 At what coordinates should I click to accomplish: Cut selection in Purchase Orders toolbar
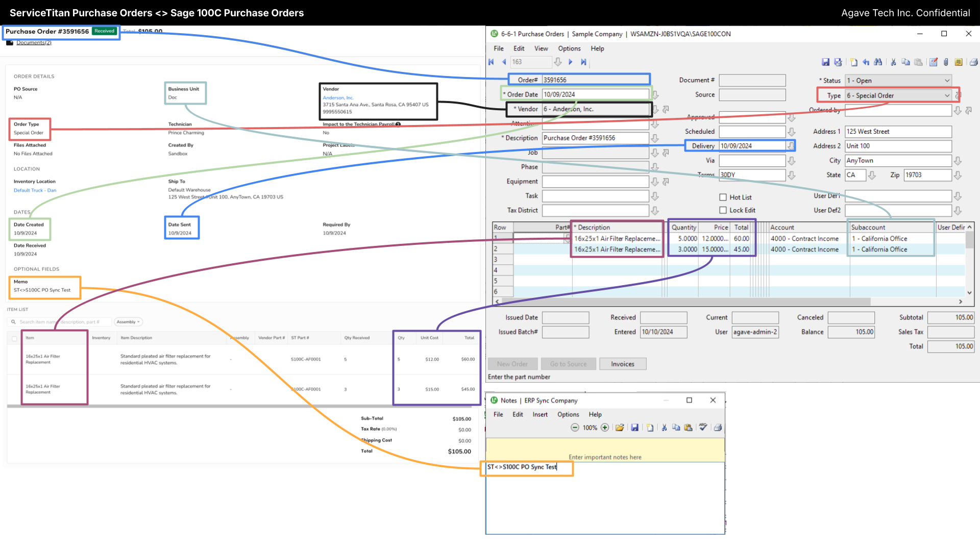pos(893,62)
